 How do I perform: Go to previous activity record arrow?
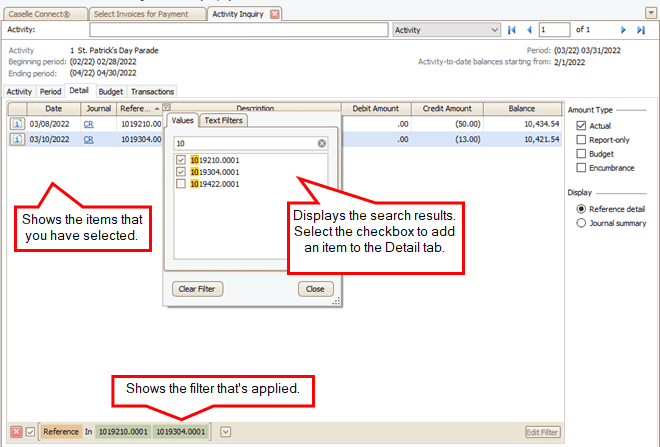(529, 30)
